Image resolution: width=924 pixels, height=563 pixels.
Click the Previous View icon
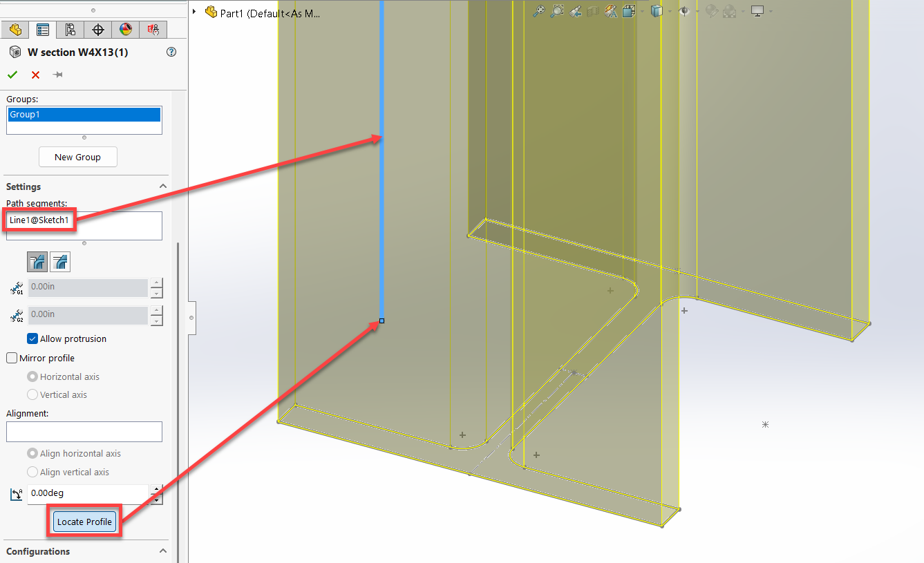[575, 11]
